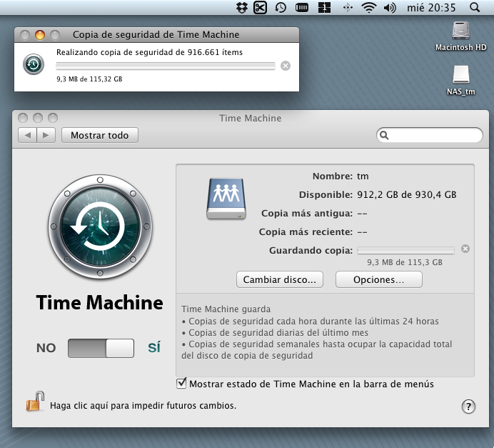The width and height of the screenshot is (494, 448).
Task: Go forward with the right arrow button
Action: pos(46,135)
